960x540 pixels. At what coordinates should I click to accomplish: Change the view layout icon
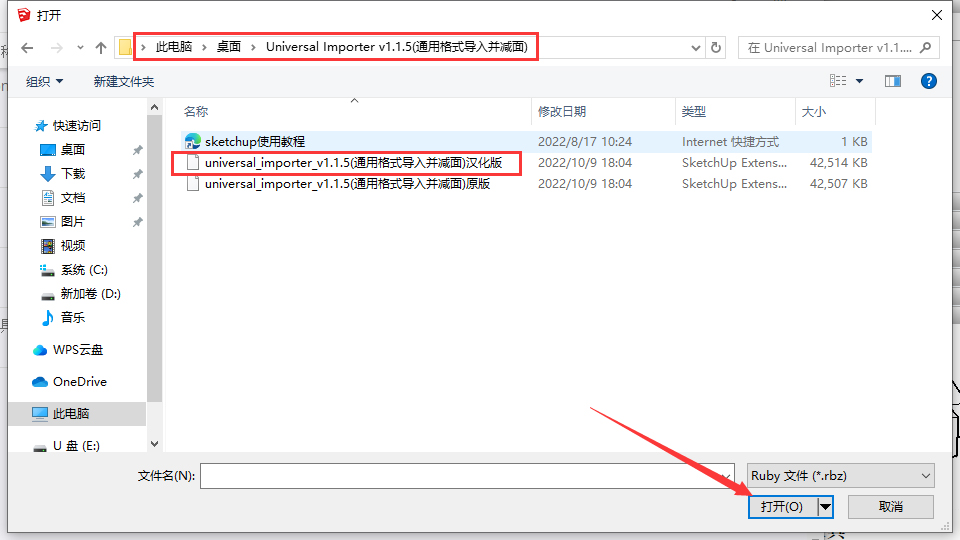[838, 81]
